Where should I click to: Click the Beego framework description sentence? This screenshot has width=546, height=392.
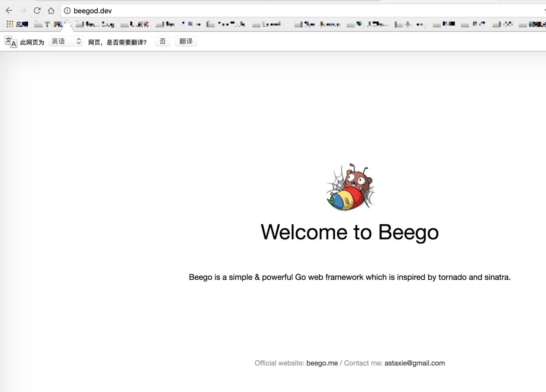[x=350, y=277]
